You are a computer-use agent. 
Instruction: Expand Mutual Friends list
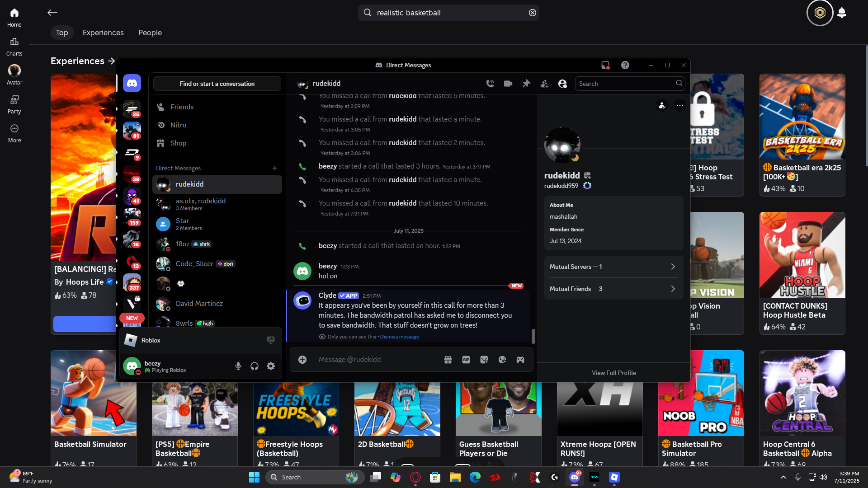pyautogui.click(x=613, y=289)
